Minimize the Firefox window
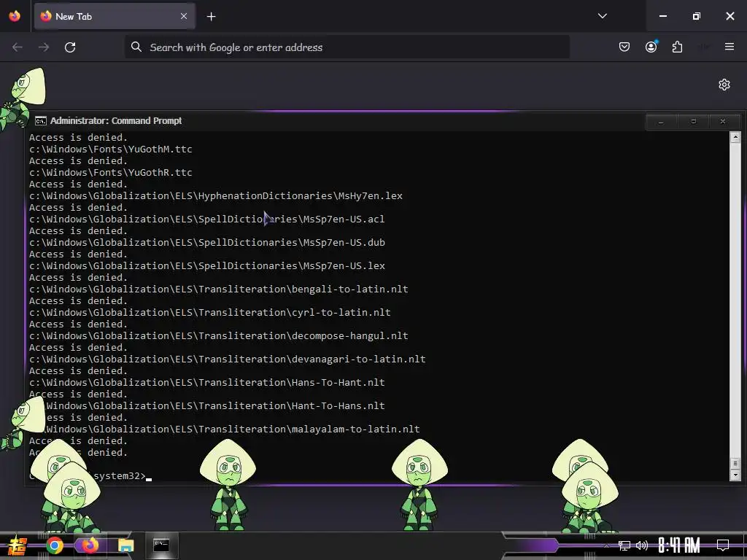The width and height of the screenshot is (747, 560). (x=662, y=16)
